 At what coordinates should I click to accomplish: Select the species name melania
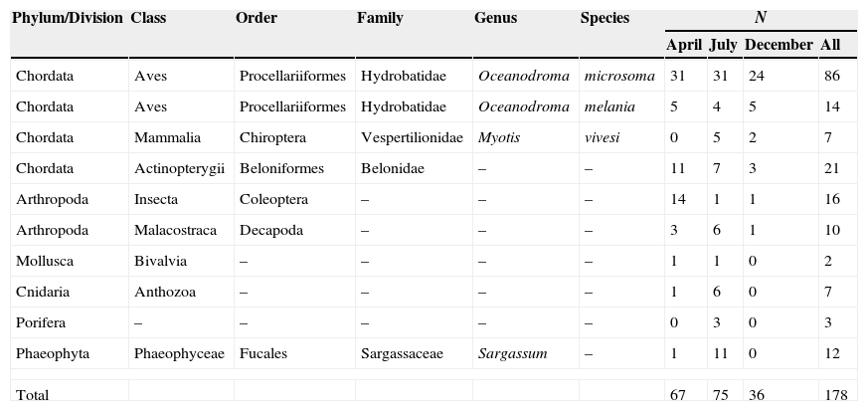tap(609, 106)
